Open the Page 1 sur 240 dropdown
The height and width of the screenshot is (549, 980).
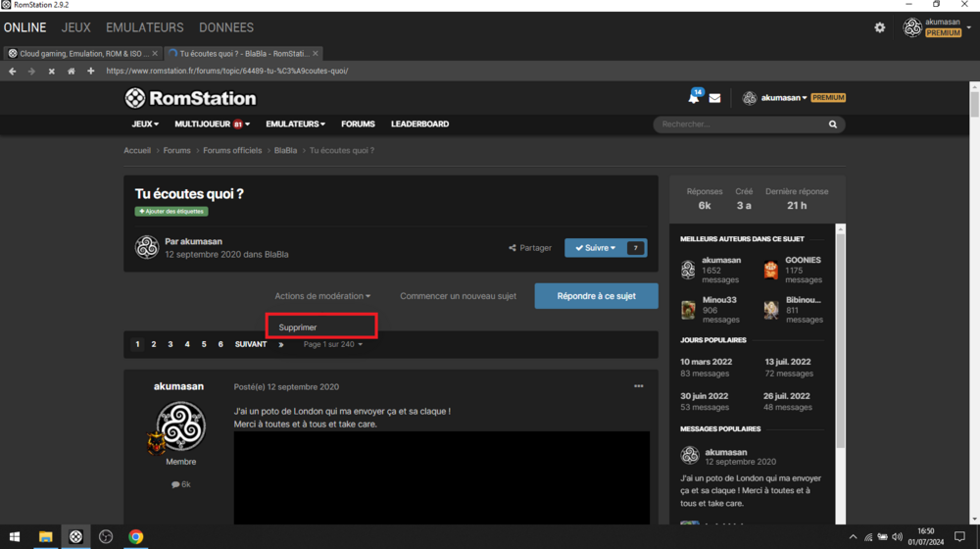click(332, 344)
